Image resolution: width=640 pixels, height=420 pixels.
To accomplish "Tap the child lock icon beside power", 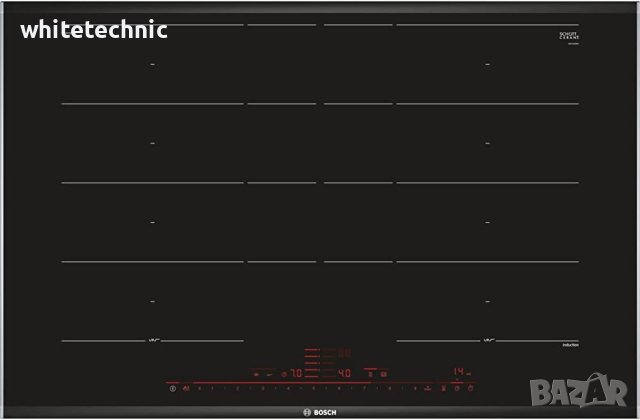I will pos(187,387).
